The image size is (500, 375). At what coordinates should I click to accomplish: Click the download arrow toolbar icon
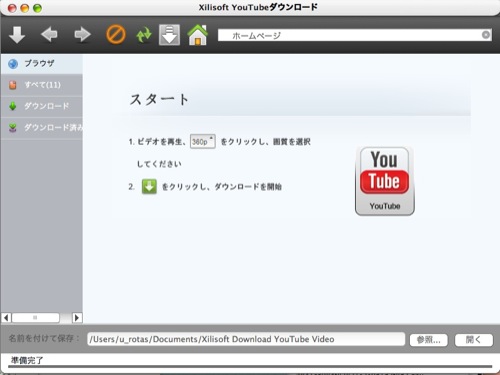pyautogui.click(x=17, y=35)
